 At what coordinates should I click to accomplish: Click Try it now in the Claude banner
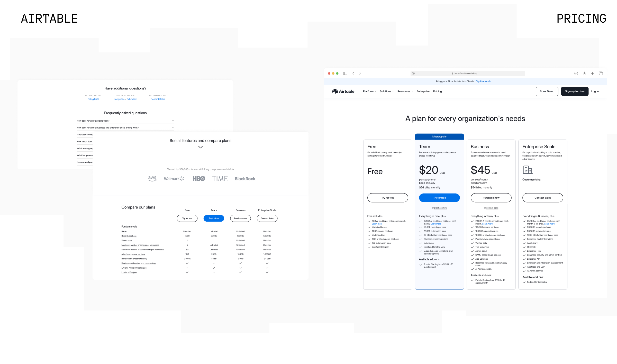[x=483, y=81]
